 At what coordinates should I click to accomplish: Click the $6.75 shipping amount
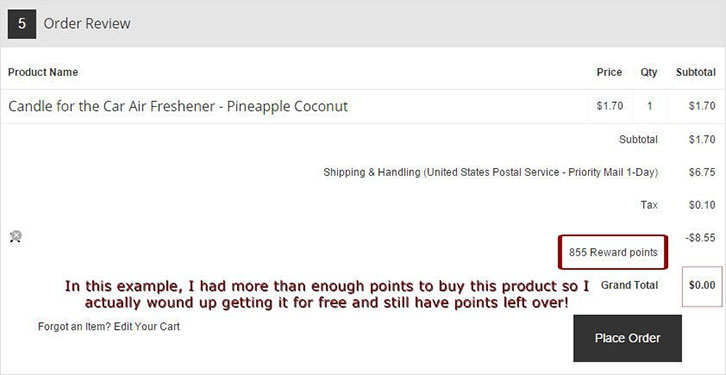702,172
